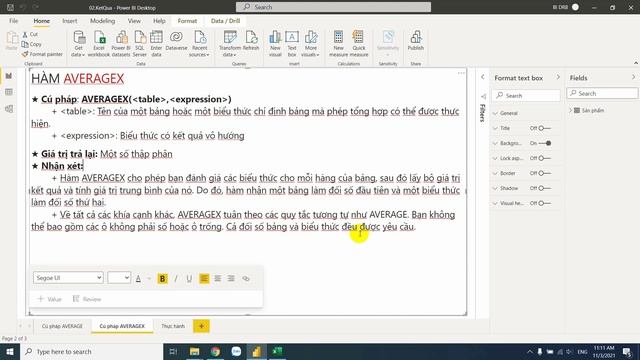Image resolution: width=640 pixels, height=360 pixels.
Task: Open font color picker
Action: pyautogui.click(x=138, y=278)
